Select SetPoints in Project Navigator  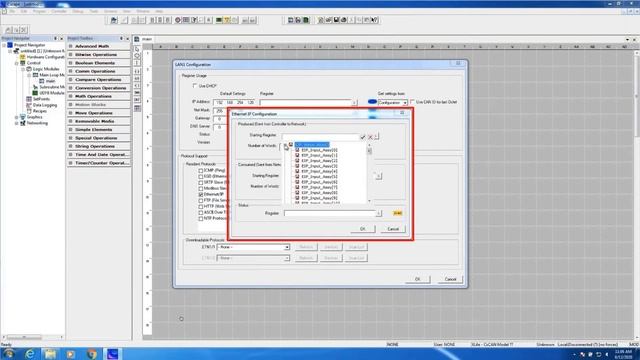click(41, 99)
